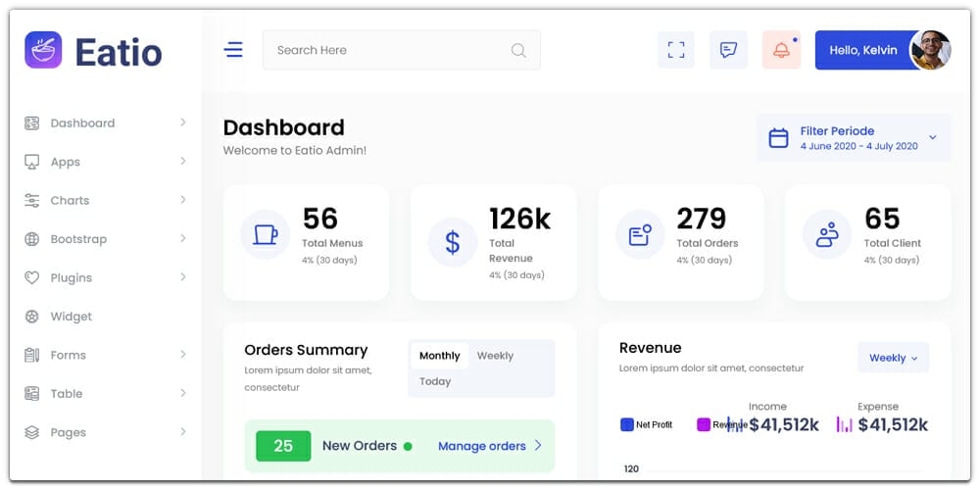Click the Expense bar chart icon
The height and width of the screenshot is (490, 980).
pos(845,425)
